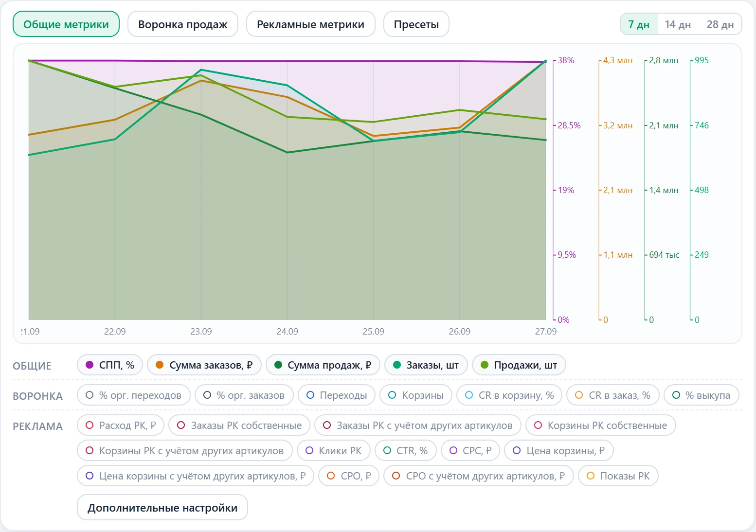756x532 pixels.
Task: Enable the CPO, ₽ metric
Action: [349, 476]
